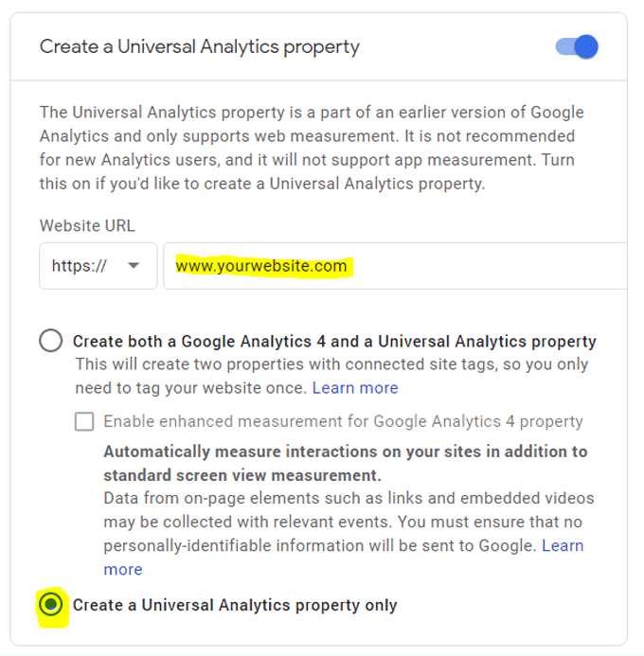Click the 'Create a Universal Analytics property only' label
Image resolution: width=644 pixels, height=656 pixels.
[x=235, y=605]
